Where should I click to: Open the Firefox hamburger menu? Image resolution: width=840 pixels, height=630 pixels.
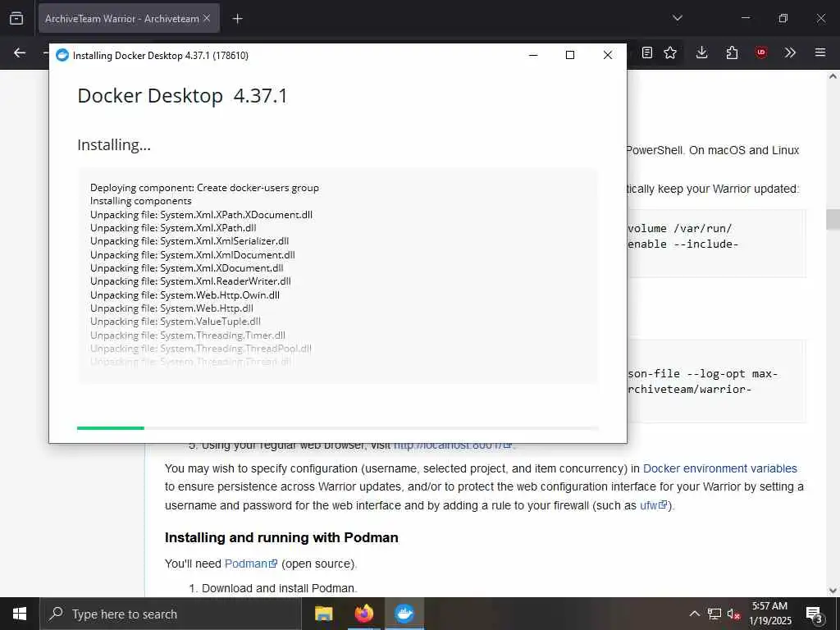820,52
